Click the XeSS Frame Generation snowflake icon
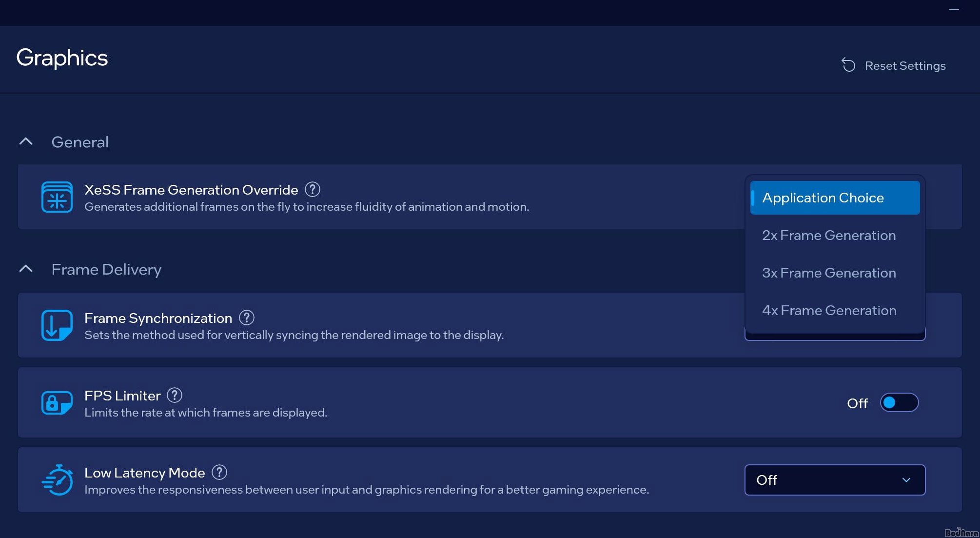This screenshot has height=538, width=980. pos(57,197)
